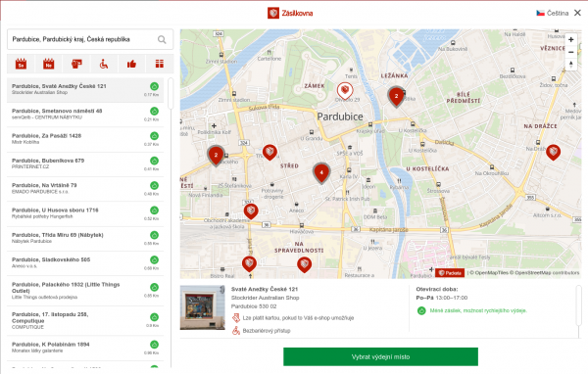Click the pickup list scrollbar
This screenshot has width=588, height=374.
(x=171, y=94)
